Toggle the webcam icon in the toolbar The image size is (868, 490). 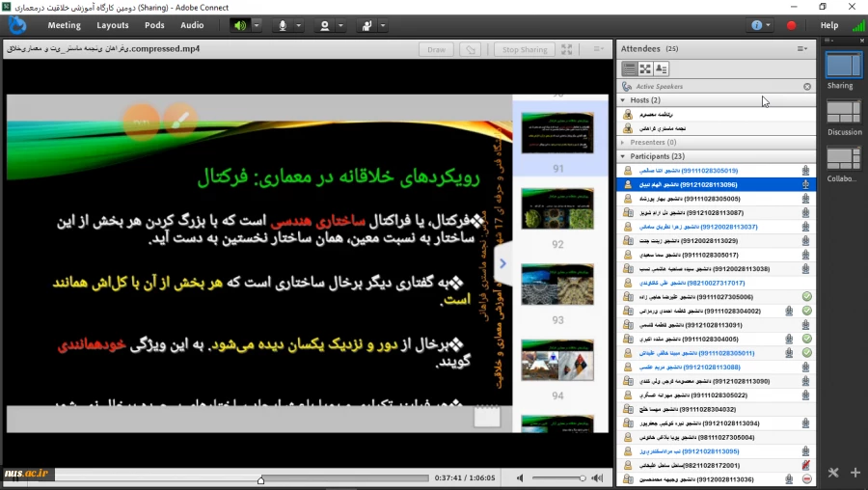[x=325, y=25]
